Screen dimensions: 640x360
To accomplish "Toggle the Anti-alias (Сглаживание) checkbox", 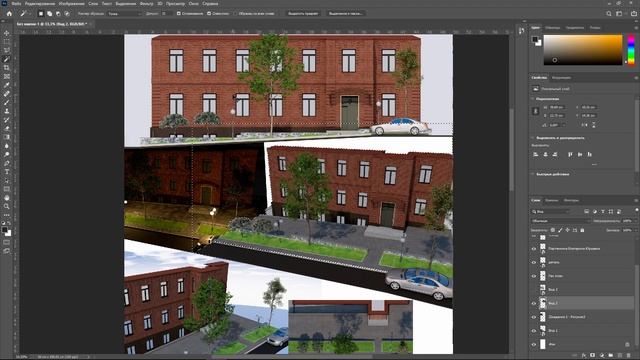I will [178, 13].
